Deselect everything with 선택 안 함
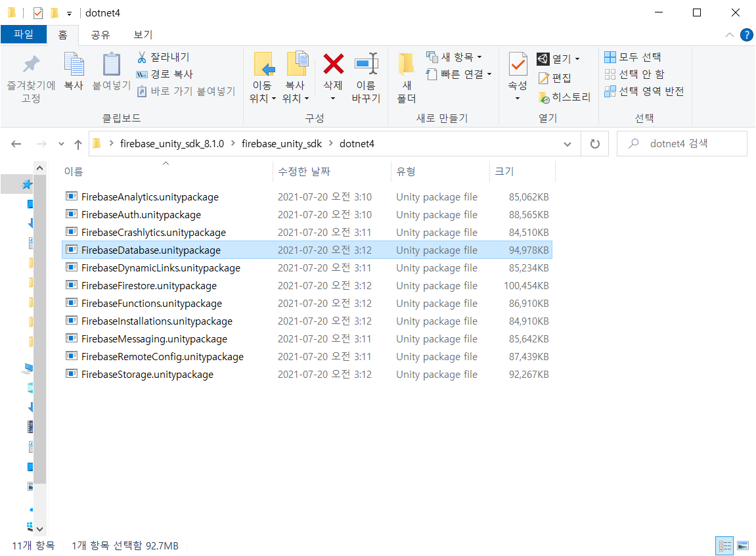This screenshot has width=756, height=556. coord(634,74)
